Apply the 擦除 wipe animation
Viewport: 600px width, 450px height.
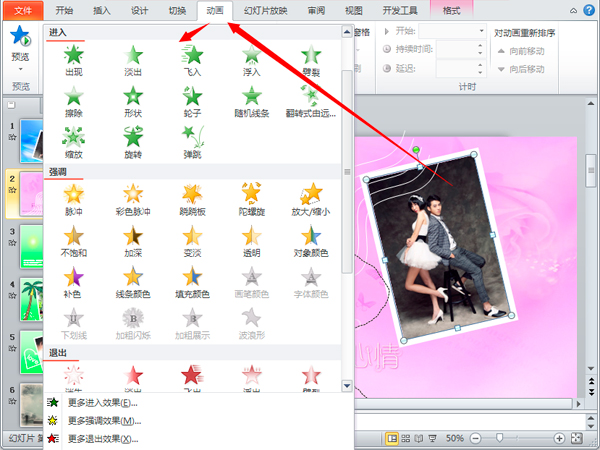pos(73,101)
